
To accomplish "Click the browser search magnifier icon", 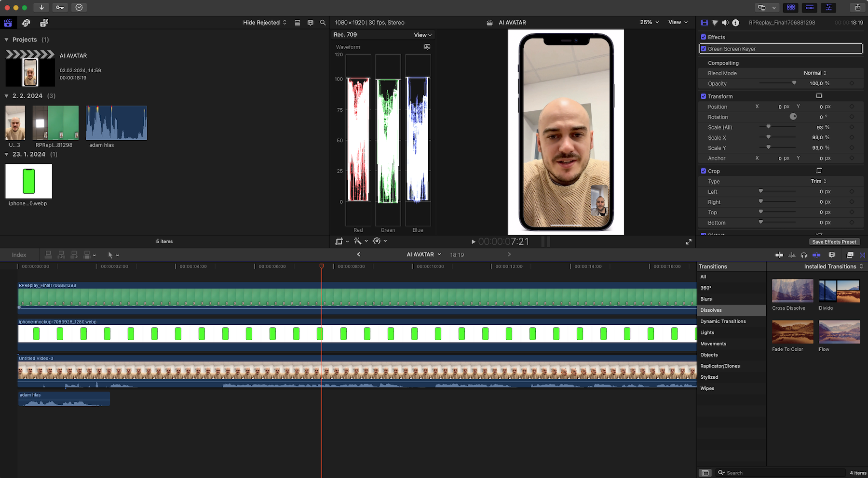I will click(x=323, y=23).
